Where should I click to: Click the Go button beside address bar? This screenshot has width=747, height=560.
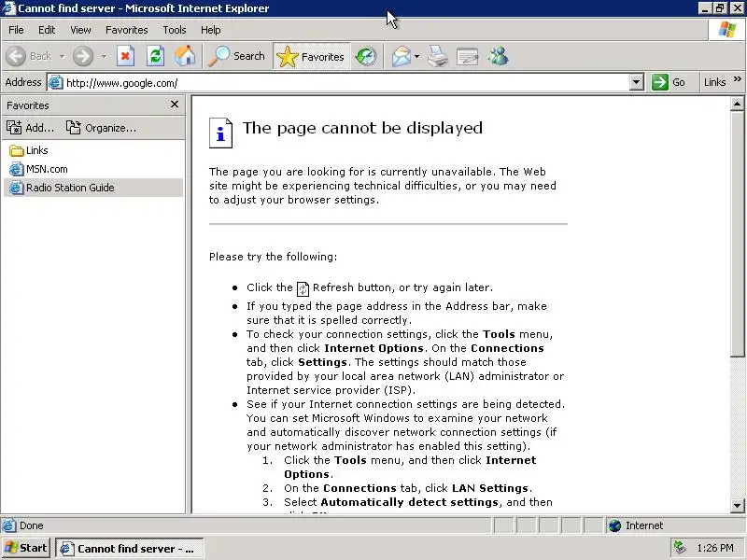[669, 82]
